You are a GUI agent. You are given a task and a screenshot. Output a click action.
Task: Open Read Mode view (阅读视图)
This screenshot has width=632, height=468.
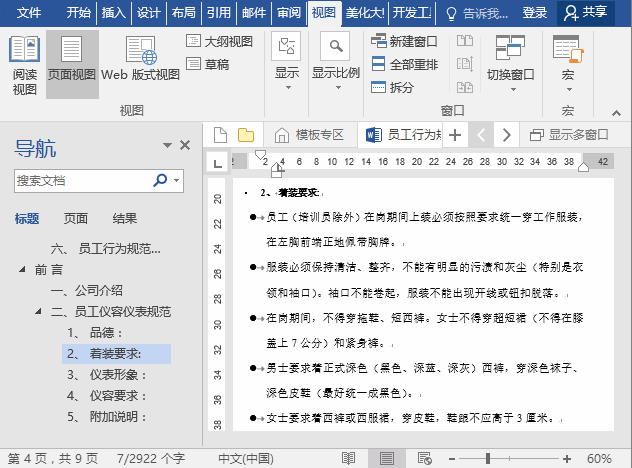click(x=24, y=65)
